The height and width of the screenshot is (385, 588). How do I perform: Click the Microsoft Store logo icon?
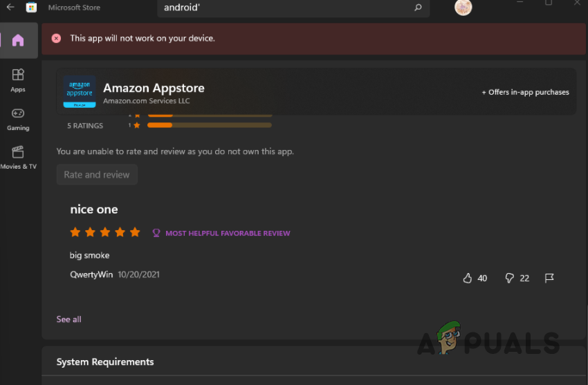[31, 7]
